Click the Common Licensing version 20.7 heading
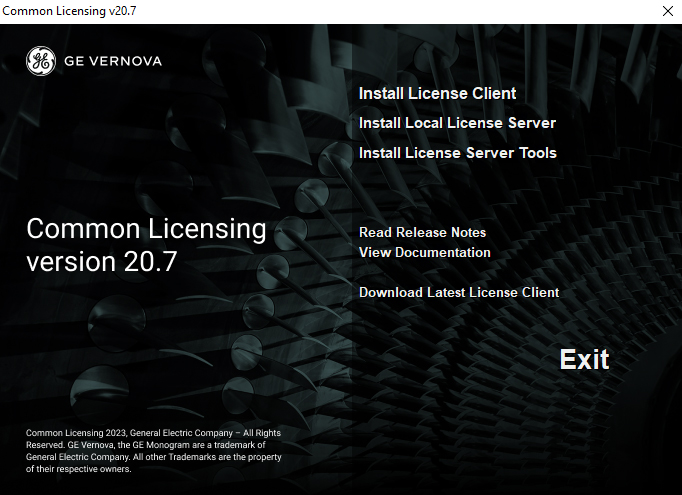Screen dimensions: 682x495 (146, 245)
